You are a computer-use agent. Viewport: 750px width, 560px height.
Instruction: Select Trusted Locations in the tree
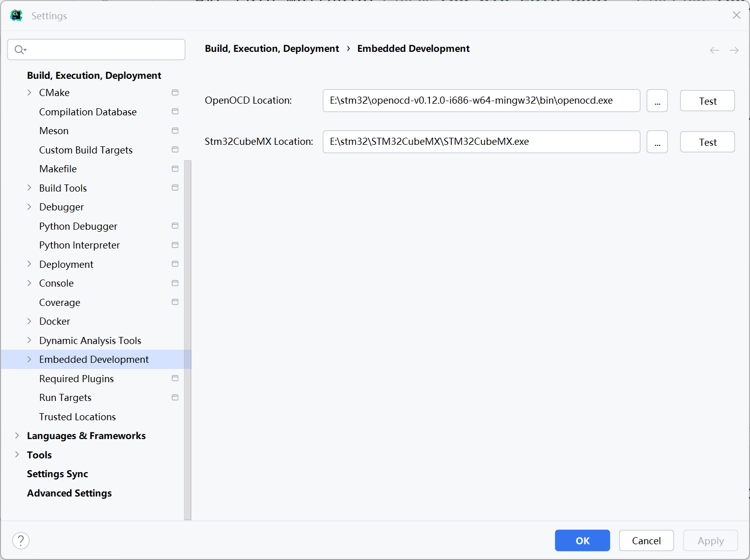(x=77, y=417)
